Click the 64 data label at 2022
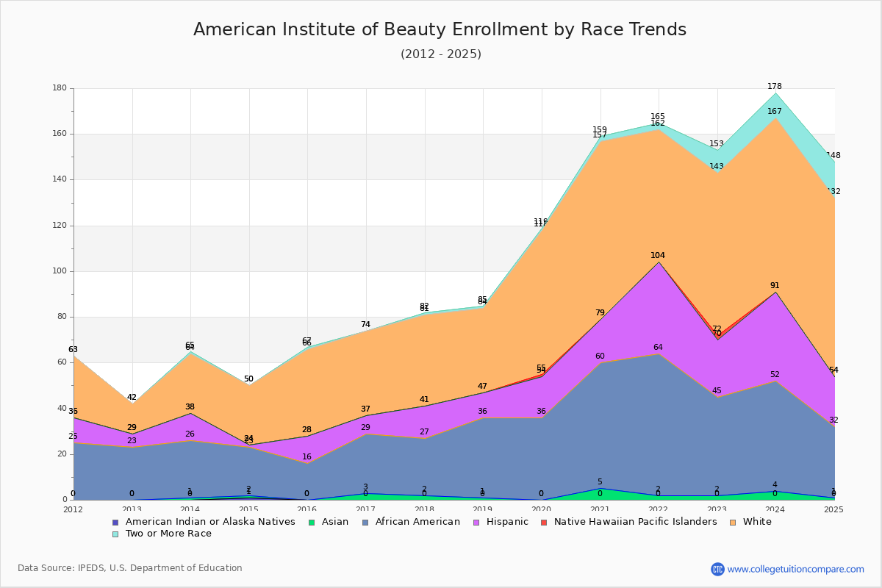The height and width of the screenshot is (588, 882). pyautogui.click(x=658, y=348)
